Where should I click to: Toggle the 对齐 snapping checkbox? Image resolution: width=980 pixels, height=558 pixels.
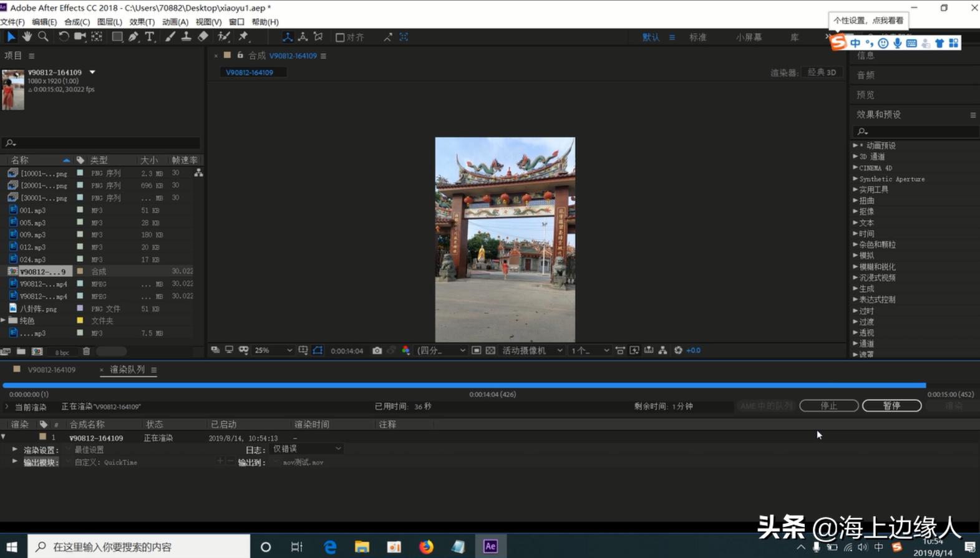(x=340, y=37)
